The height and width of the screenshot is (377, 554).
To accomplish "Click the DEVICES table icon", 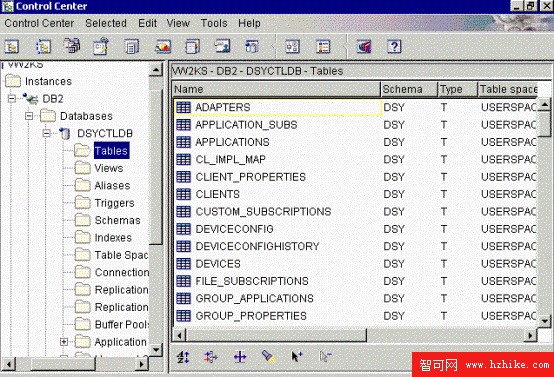I will (x=183, y=264).
